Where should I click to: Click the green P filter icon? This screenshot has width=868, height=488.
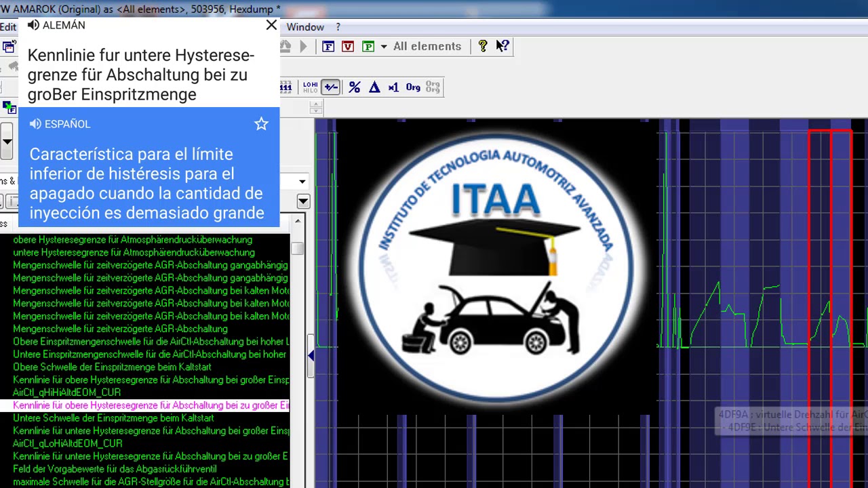coord(368,46)
